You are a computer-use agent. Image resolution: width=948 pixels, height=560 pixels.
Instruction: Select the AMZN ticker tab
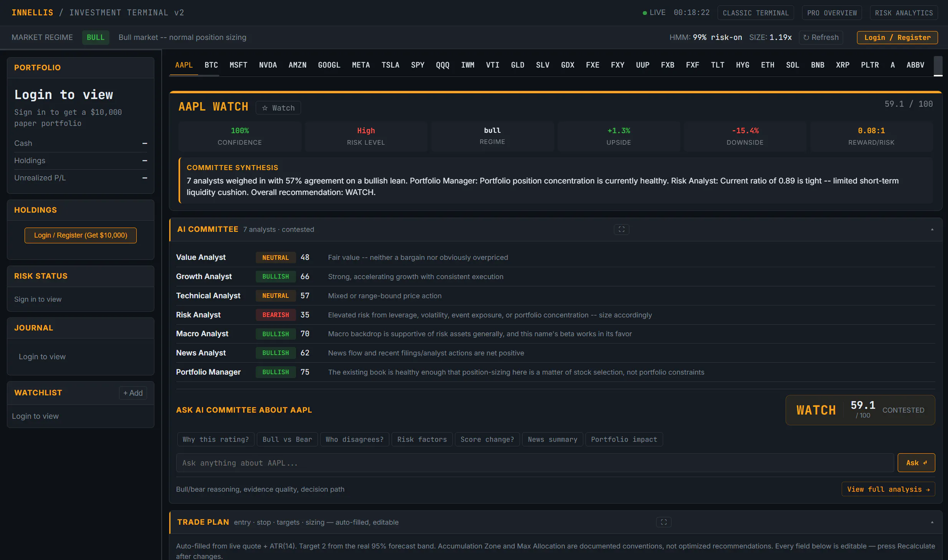click(298, 65)
